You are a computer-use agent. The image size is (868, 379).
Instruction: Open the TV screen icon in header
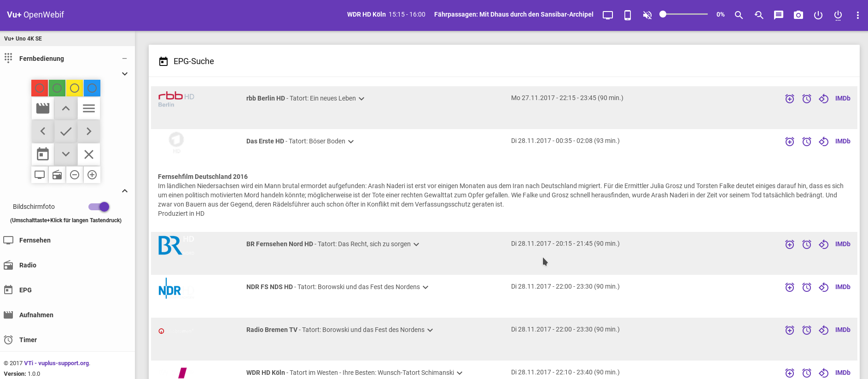click(608, 15)
